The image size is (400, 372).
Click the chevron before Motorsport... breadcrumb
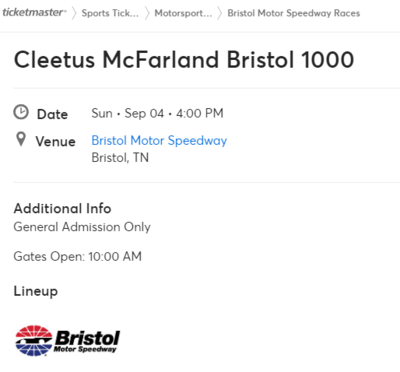point(147,13)
